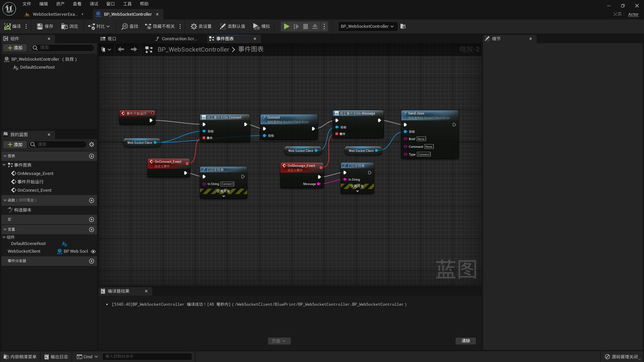The height and width of the screenshot is (362, 644).
Task: Select DefaultSceneRoot in component tree
Action: (37, 67)
